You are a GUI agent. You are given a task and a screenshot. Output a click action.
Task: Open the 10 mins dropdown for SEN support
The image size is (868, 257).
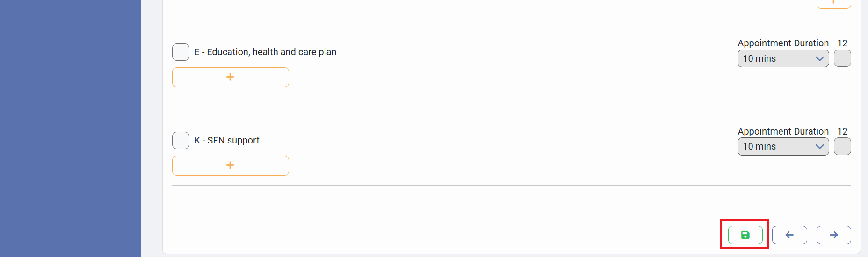[x=776, y=147]
